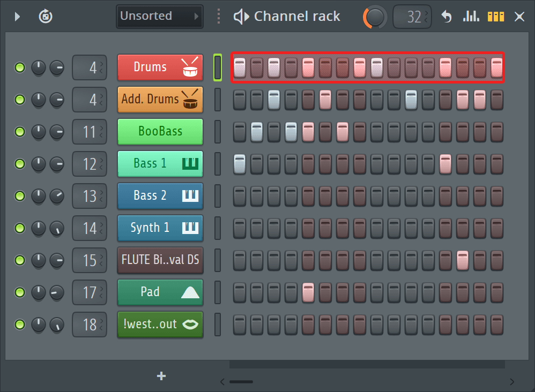
Task: Click mixer track number 13 for Bass 2
Action: [x=90, y=196]
